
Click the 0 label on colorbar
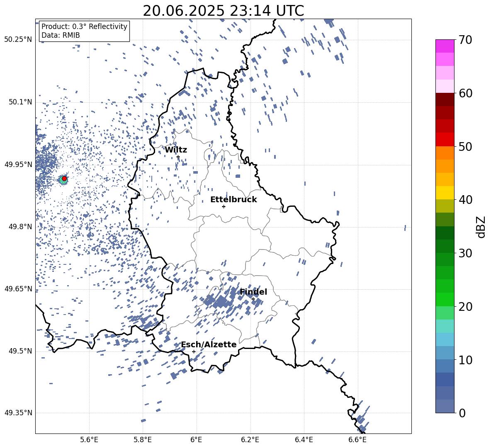click(x=462, y=413)
